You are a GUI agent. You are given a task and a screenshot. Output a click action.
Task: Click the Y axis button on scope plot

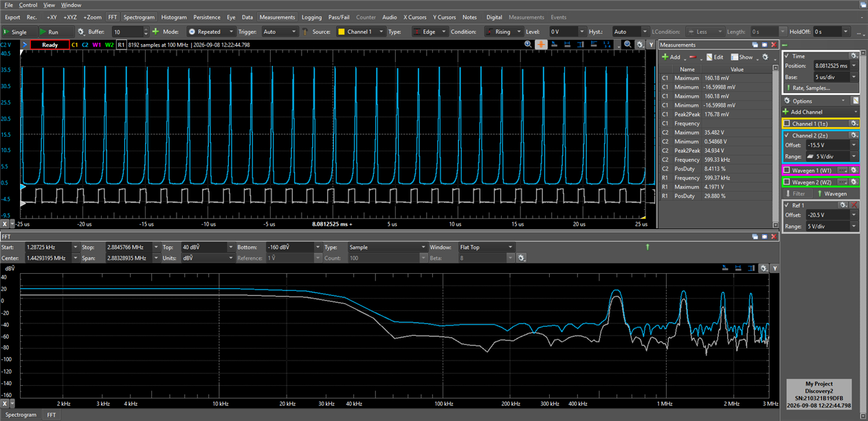(650, 44)
